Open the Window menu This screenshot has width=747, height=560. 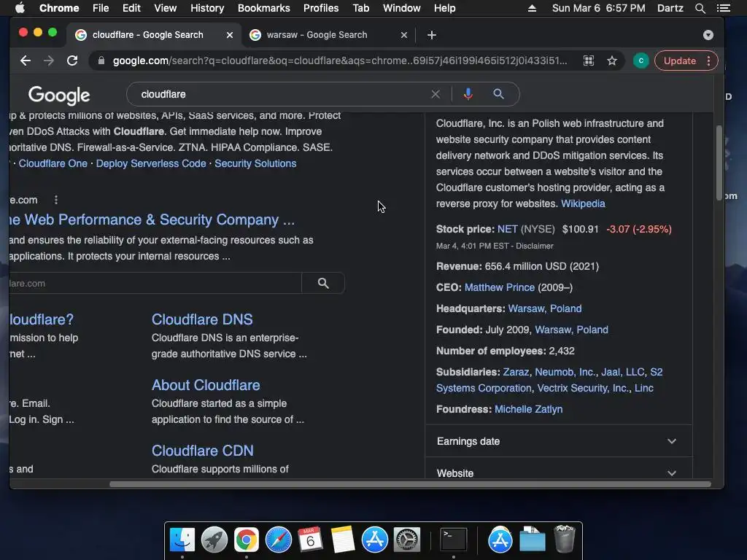pyautogui.click(x=402, y=8)
